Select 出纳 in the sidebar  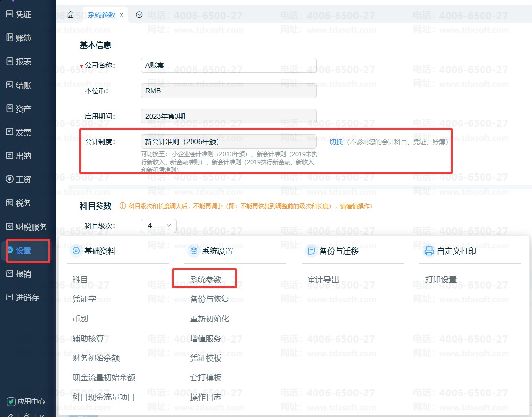23,156
